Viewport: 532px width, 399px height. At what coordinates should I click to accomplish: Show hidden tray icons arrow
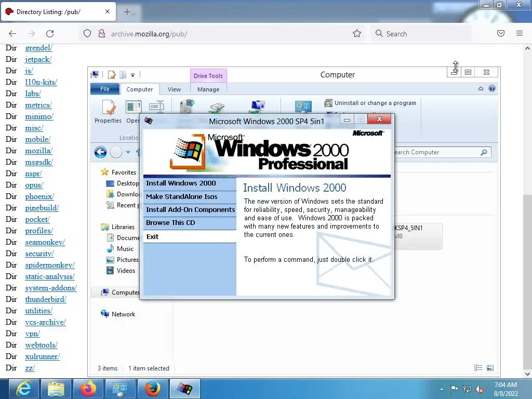442,389
